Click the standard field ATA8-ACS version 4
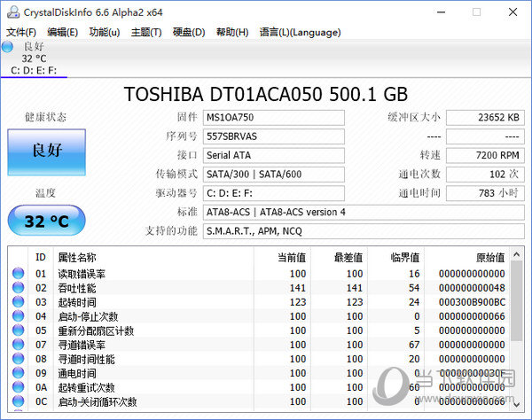Image resolution: width=532 pixels, height=420 pixels. 364,213
